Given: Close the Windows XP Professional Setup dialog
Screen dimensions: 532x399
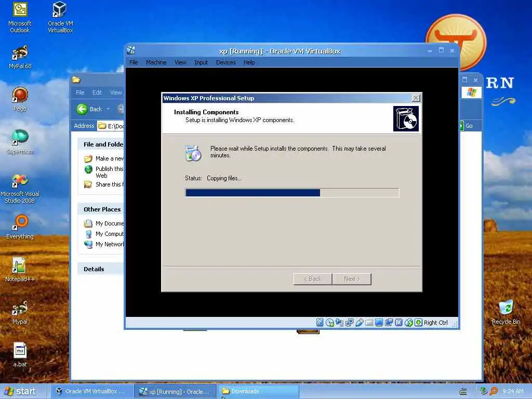Looking at the screenshot, I should (416, 98).
